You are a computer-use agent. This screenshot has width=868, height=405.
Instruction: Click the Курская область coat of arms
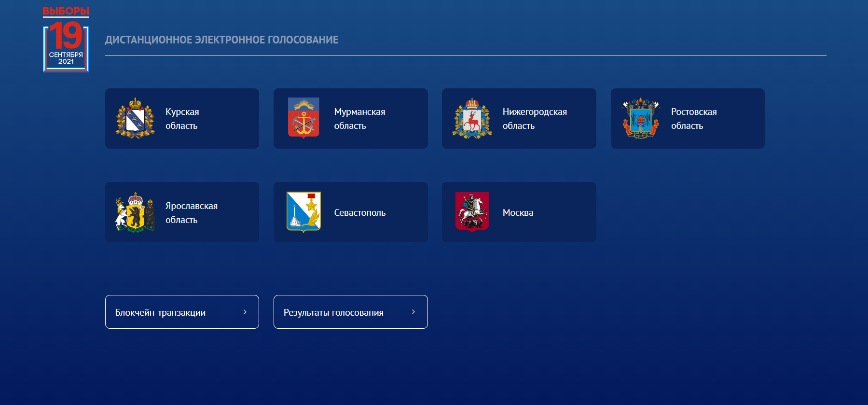135,118
